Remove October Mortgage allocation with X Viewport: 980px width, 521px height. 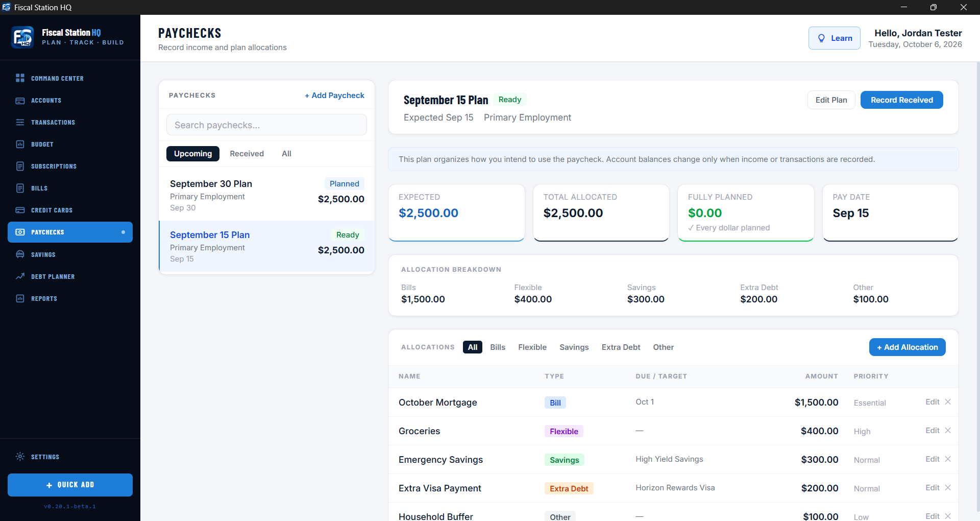point(948,402)
